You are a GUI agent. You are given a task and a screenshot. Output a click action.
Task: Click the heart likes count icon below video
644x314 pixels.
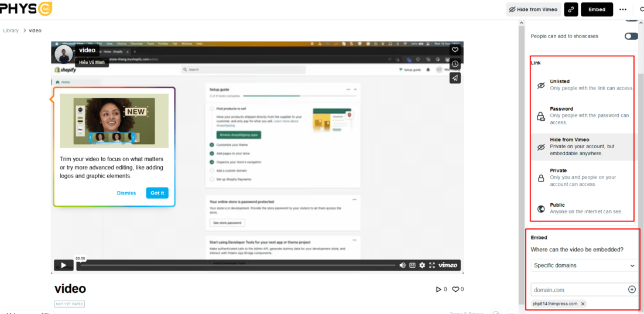[x=455, y=289]
